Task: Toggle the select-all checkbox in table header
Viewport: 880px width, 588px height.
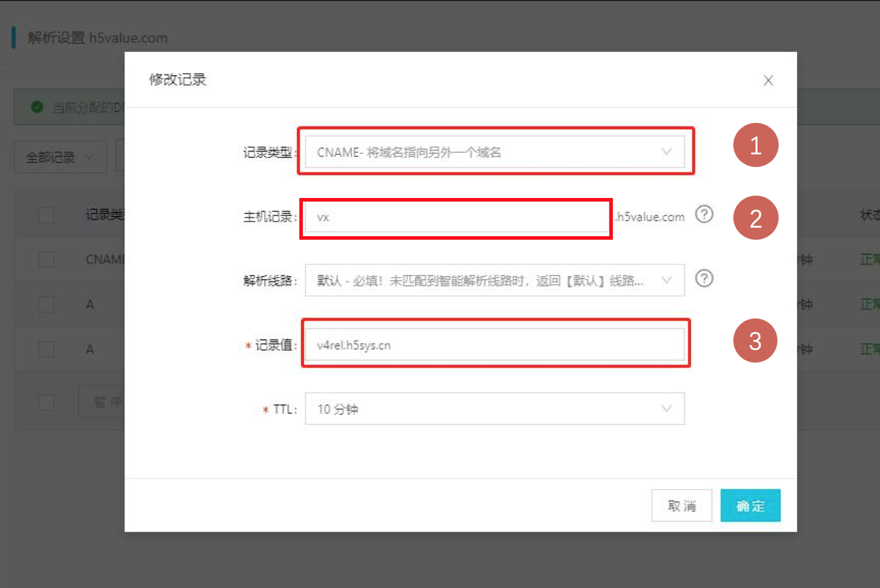Action: pos(47,215)
